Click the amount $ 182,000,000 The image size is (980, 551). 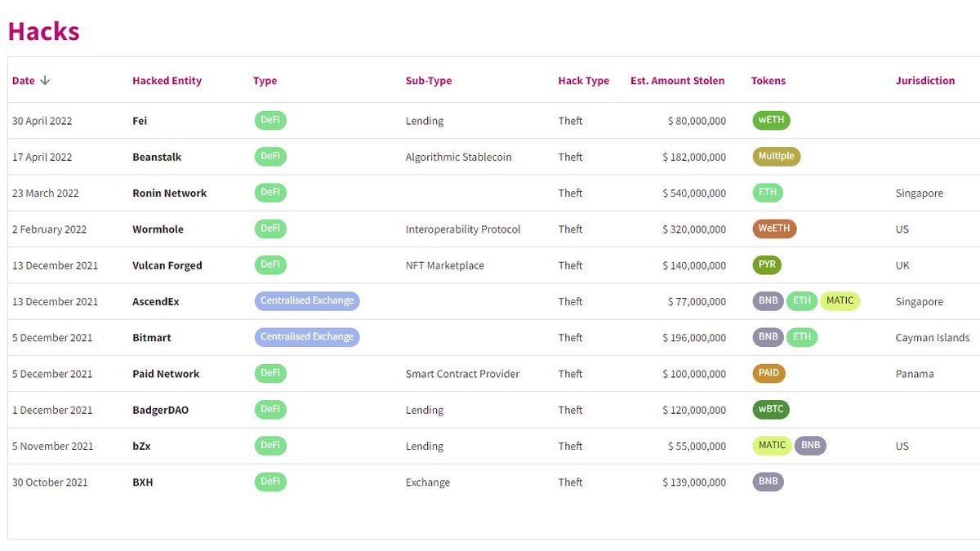pos(694,157)
